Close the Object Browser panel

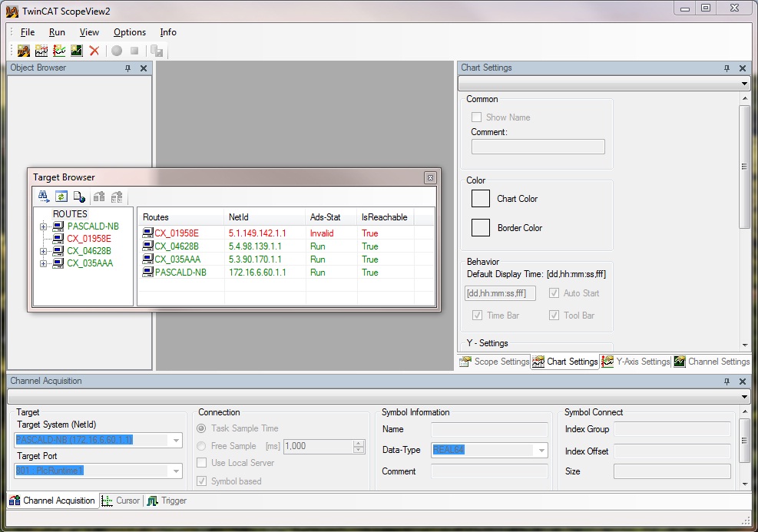tap(144, 68)
